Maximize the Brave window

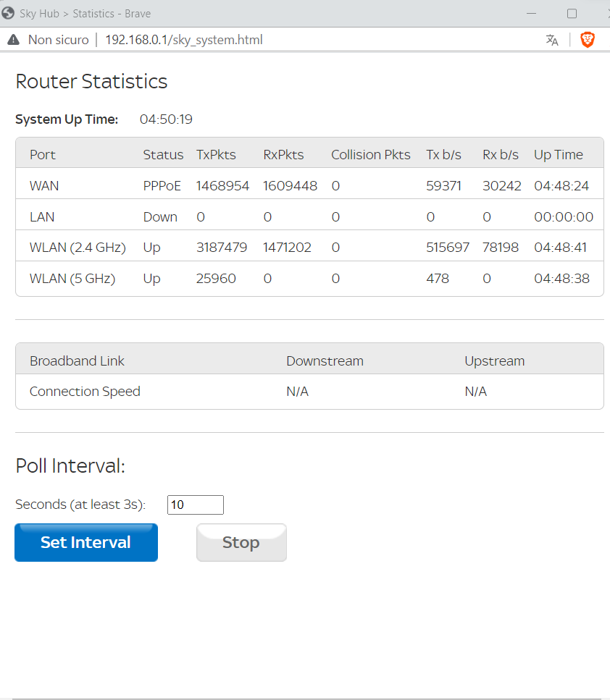point(572,13)
